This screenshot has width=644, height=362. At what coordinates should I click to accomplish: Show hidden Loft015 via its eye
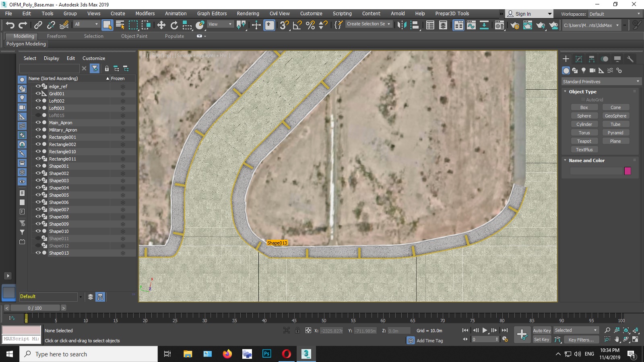[x=38, y=115]
